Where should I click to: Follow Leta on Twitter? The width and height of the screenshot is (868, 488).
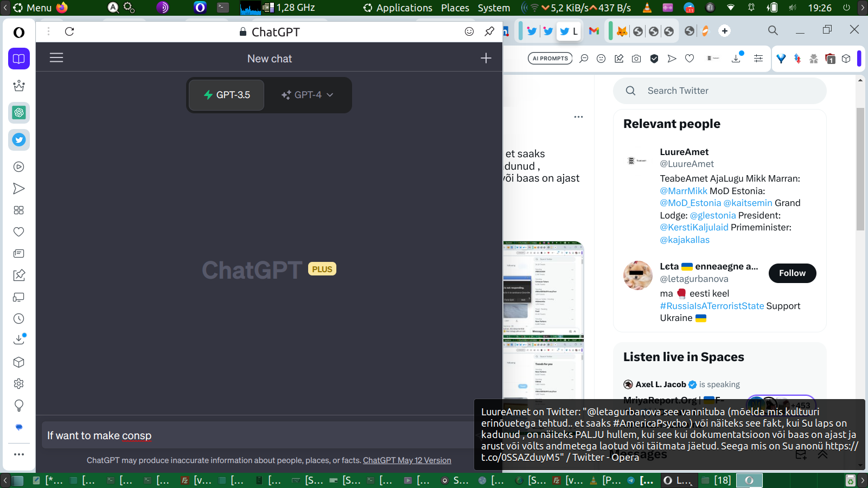click(793, 273)
